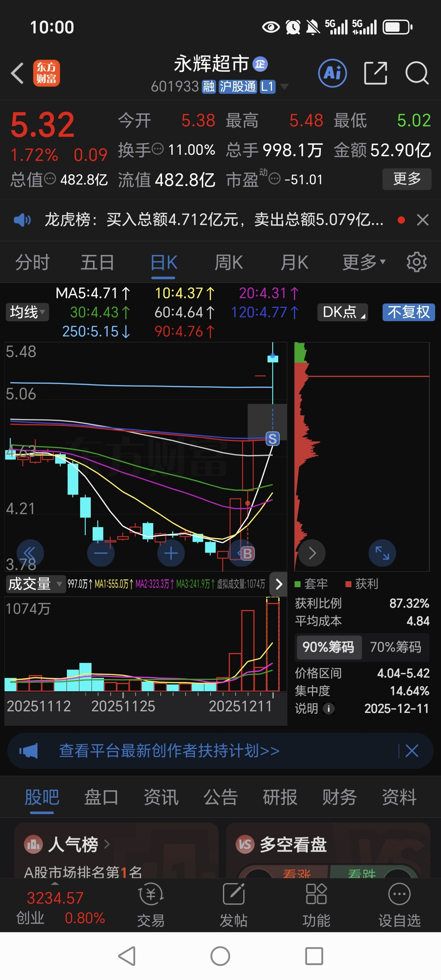Switch to 周K tab

229,263
